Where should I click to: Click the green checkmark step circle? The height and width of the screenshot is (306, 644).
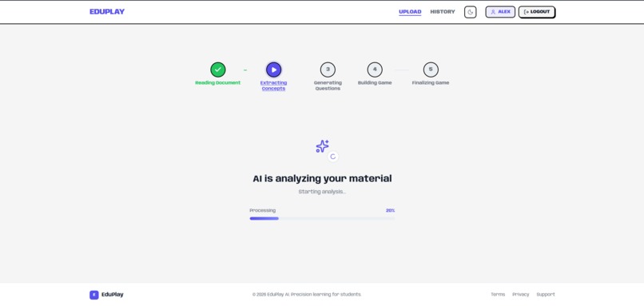(217, 70)
